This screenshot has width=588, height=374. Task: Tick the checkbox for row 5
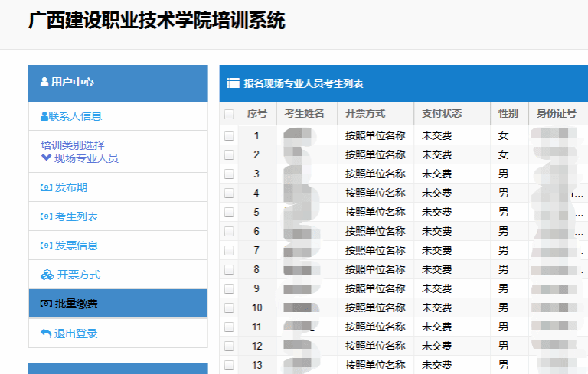click(229, 212)
